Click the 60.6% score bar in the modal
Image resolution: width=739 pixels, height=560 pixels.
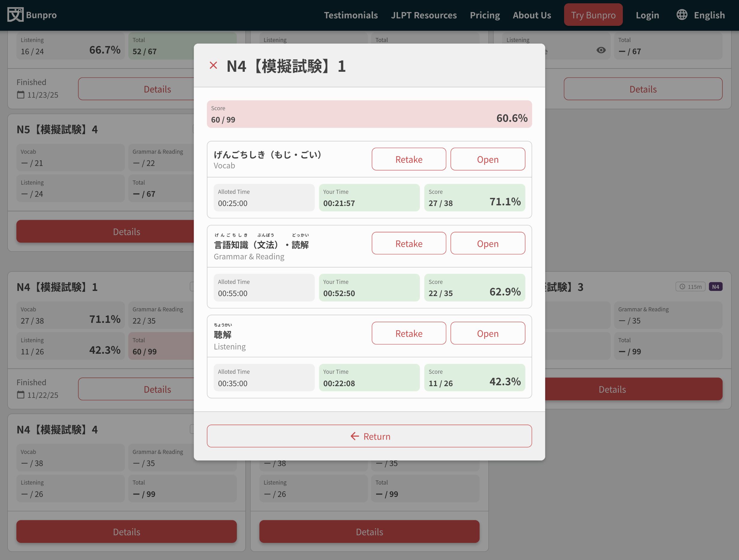coord(369,114)
